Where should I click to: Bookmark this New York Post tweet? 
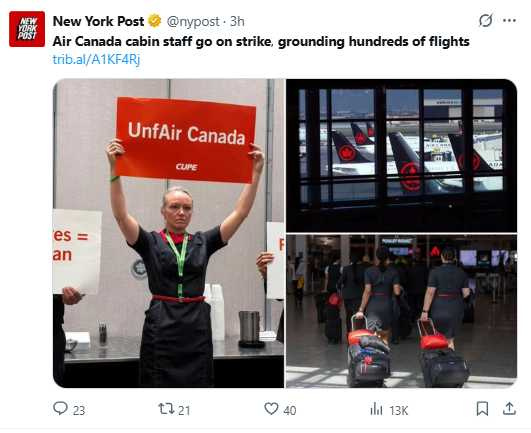[x=482, y=409]
